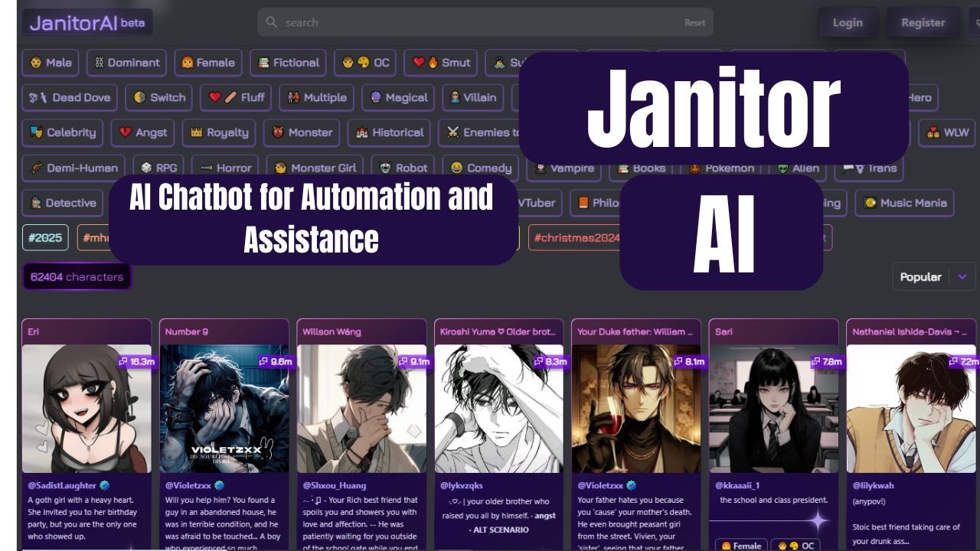Viewport: 980px width, 551px height.
Task: Filter by the Dominant tag
Action: coord(127,63)
